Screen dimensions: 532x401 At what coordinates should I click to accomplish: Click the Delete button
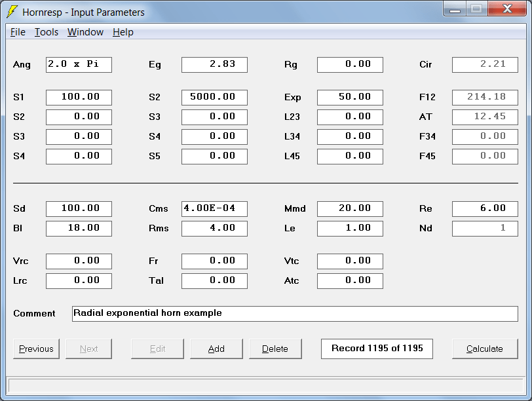coord(275,349)
